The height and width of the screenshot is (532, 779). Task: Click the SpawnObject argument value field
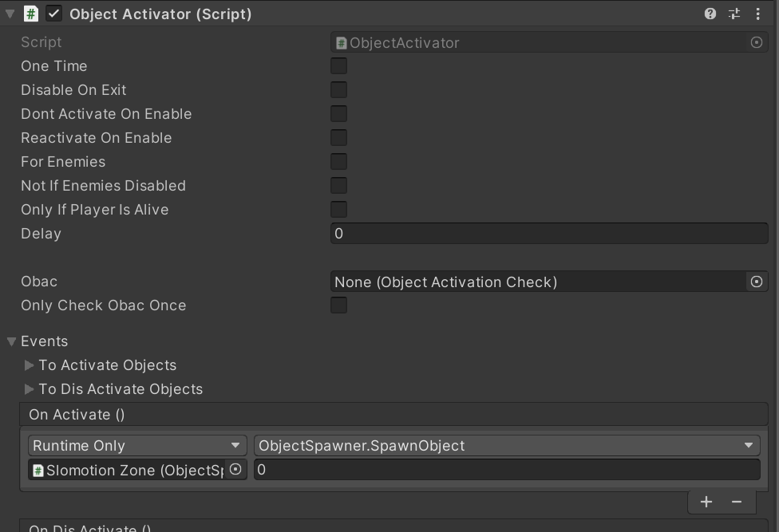pos(506,470)
